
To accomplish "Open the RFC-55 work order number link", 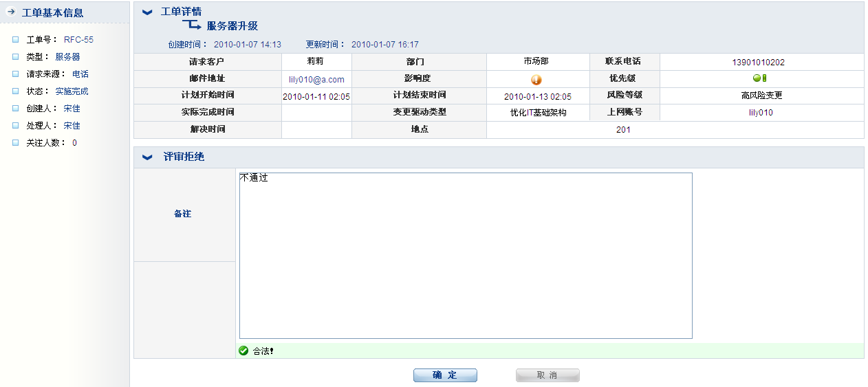I will (78, 40).
